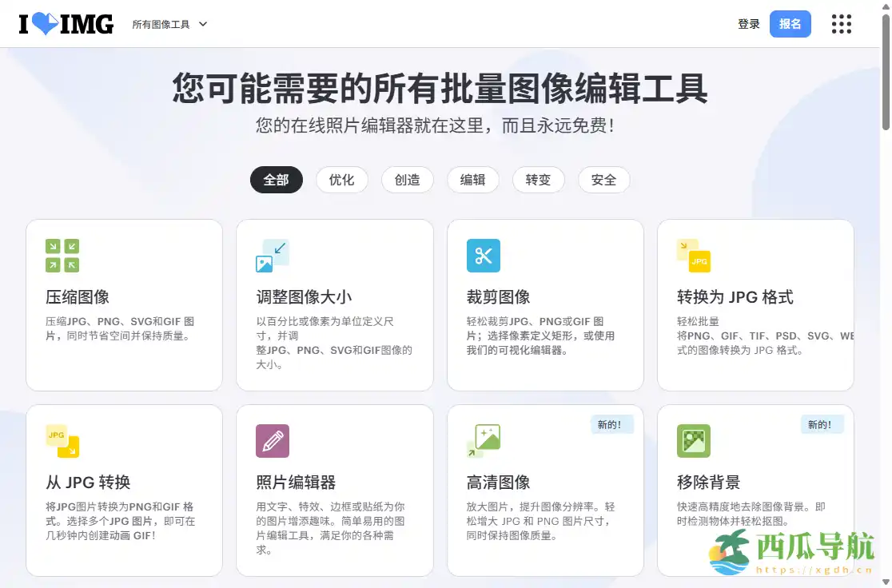Image resolution: width=892 pixels, height=588 pixels.
Task: Click the scissors icon for 裁剪图像
Action: pyautogui.click(x=483, y=256)
